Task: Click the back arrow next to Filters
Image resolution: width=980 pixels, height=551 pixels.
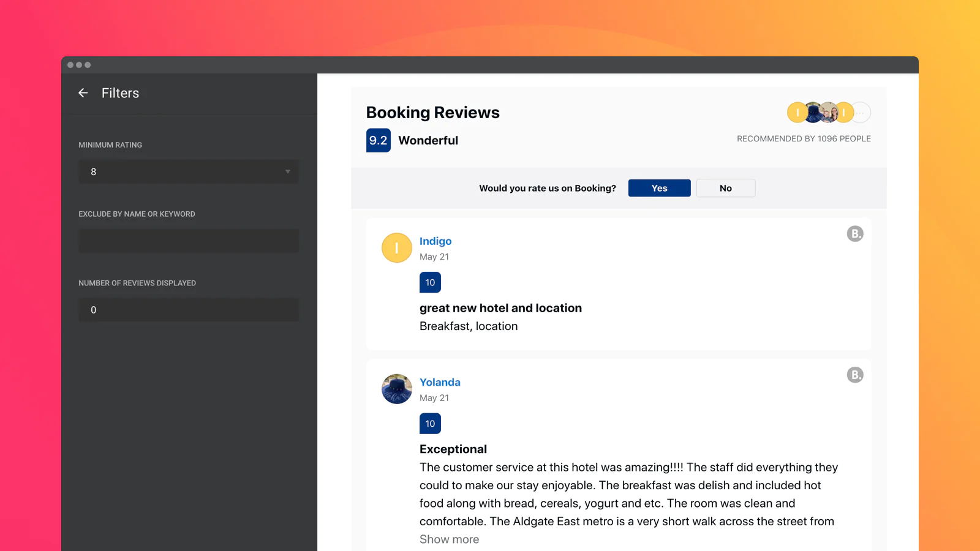Action: point(83,93)
